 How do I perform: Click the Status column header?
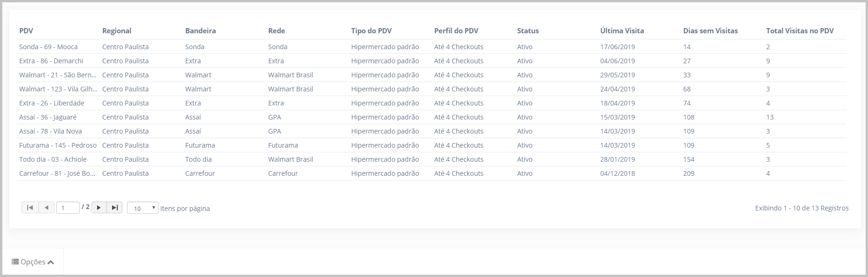pos(528,31)
